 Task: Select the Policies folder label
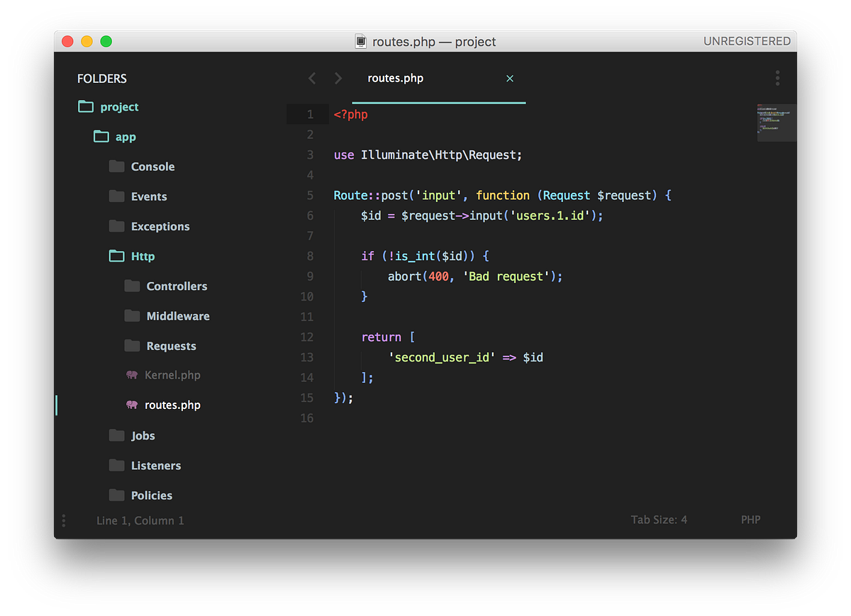(x=152, y=495)
